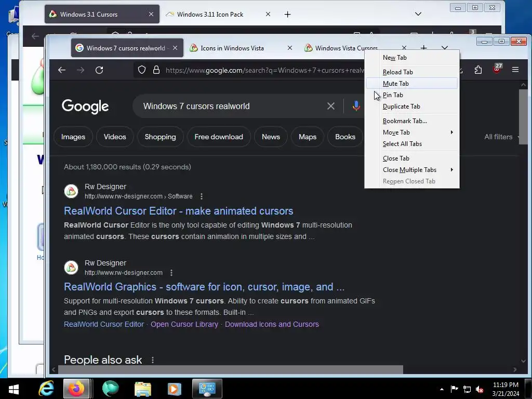
Task: Open the list all tabs chevron in front window
Action: coord(445,48)
